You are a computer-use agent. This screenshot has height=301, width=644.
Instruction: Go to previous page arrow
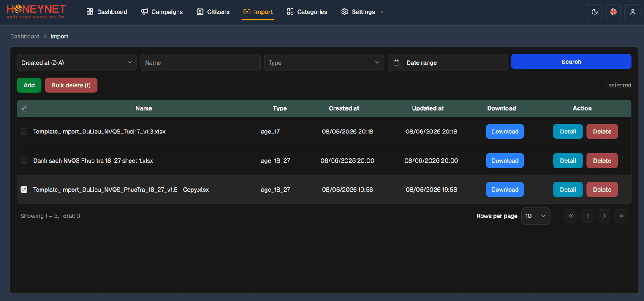tap(587, 216)
